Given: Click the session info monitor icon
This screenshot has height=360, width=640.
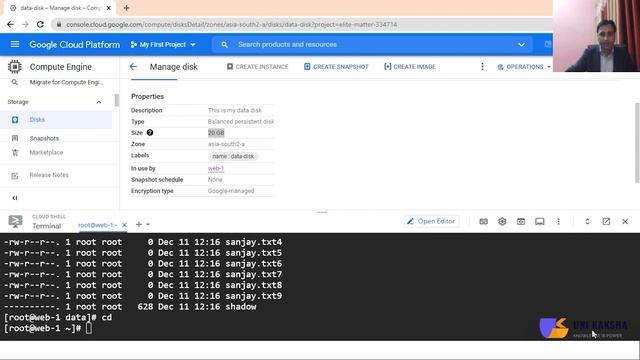Looking at the screenshot, I should pos(540,221).
